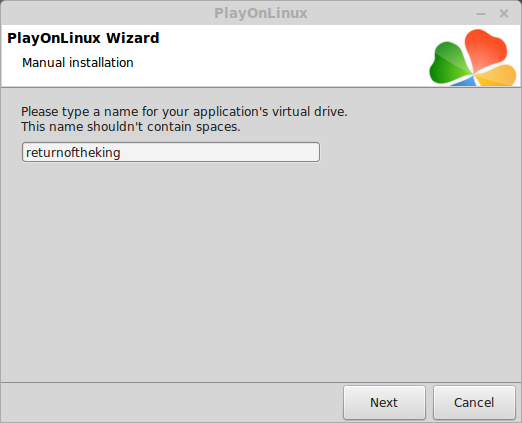
Task: Cancel the PlayOnLinux wizard
Action: 474,402
